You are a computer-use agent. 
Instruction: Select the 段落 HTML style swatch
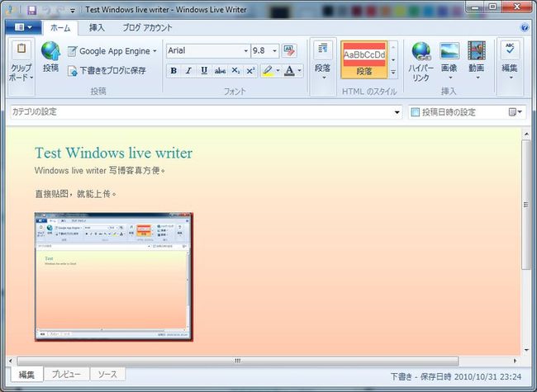(364, 59)
